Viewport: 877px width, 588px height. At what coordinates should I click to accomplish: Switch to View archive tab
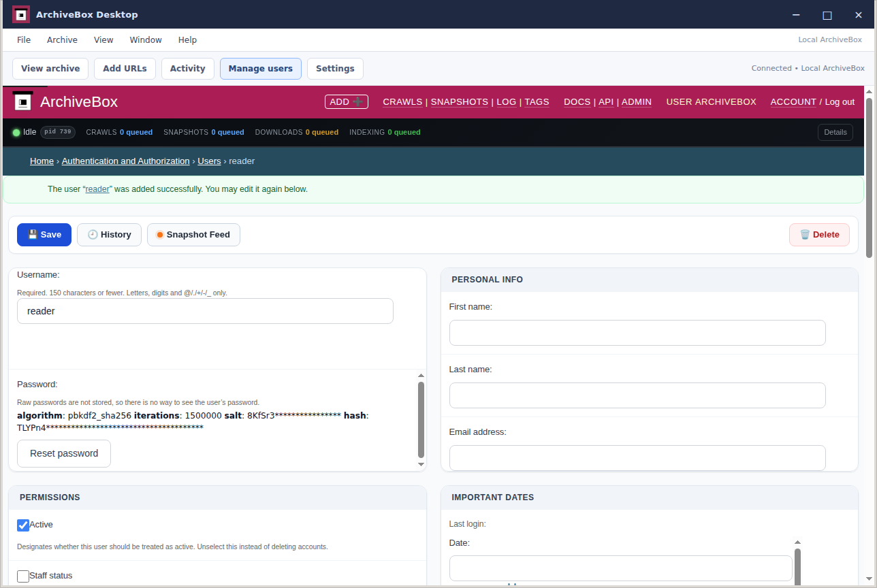coord(50,69)
